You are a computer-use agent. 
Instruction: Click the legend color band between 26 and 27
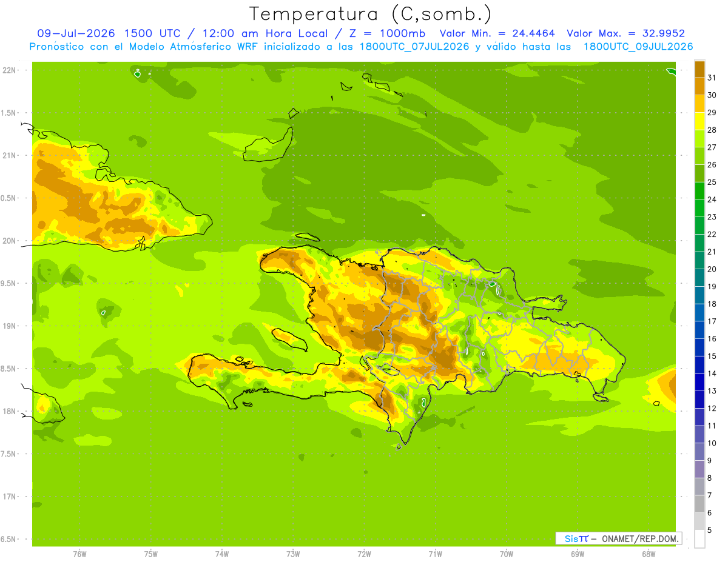[x=699, y=156]
